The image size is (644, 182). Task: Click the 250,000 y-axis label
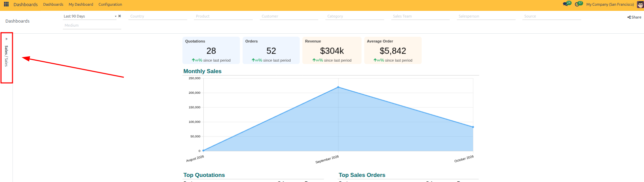pos(194,78)
